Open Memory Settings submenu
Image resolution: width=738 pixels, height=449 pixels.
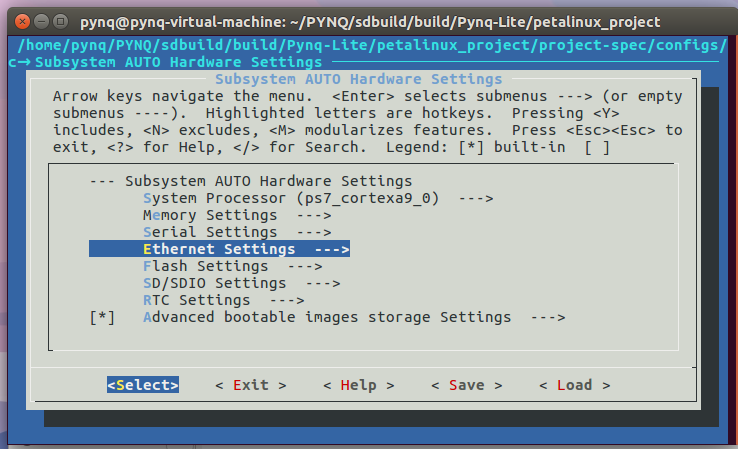(x=237, y=215)
